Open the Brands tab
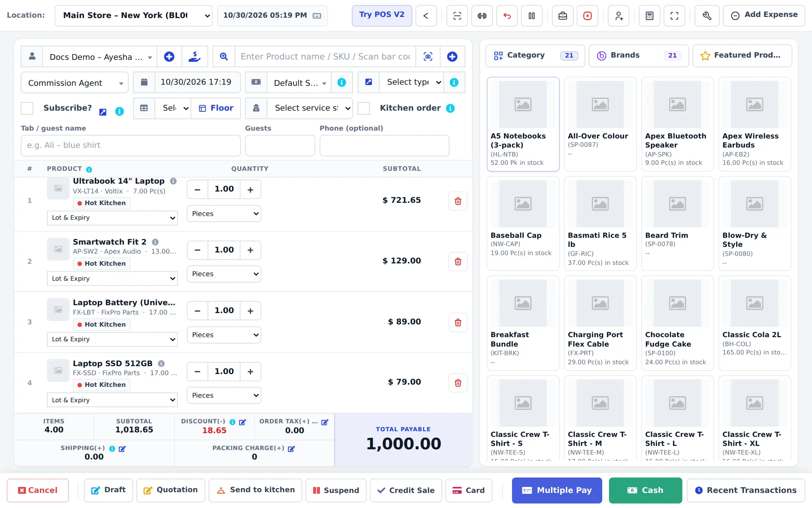Viewport: 812px width, 508px height. [638, 56]
